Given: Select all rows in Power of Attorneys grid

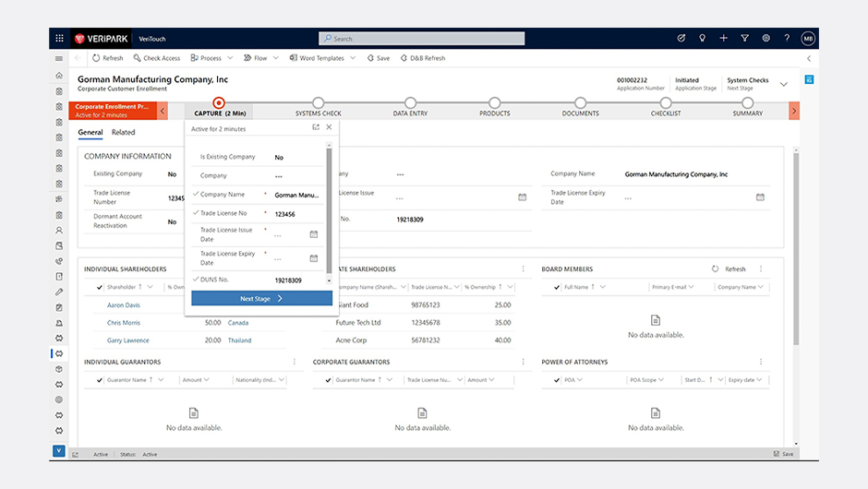Looking at the screenshot, I should [557, 380].
